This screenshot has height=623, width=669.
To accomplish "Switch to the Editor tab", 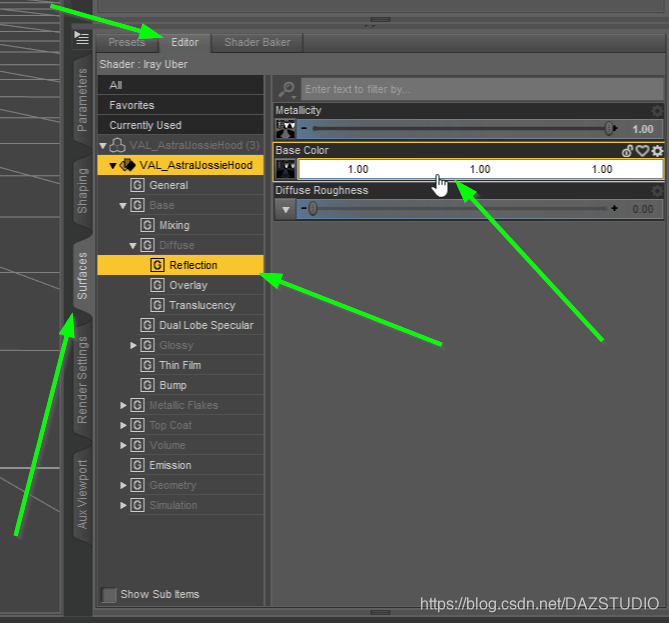I will click(x=185, y=42).
